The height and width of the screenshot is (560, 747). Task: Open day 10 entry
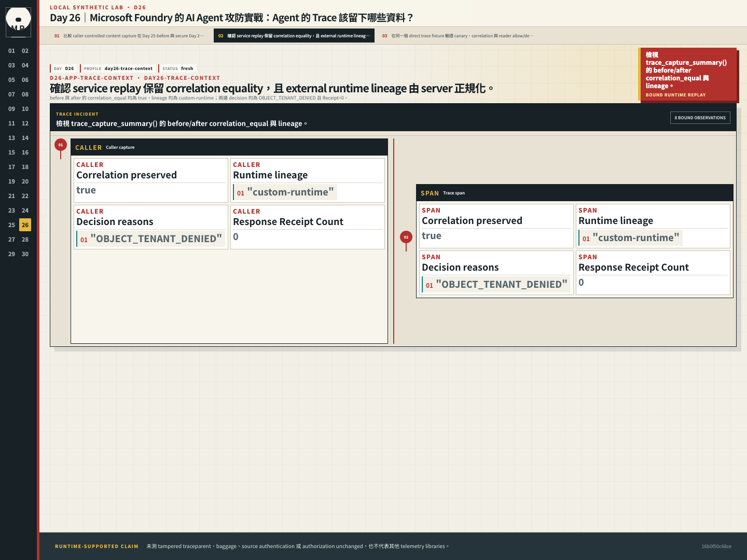[x=25, y=109]
